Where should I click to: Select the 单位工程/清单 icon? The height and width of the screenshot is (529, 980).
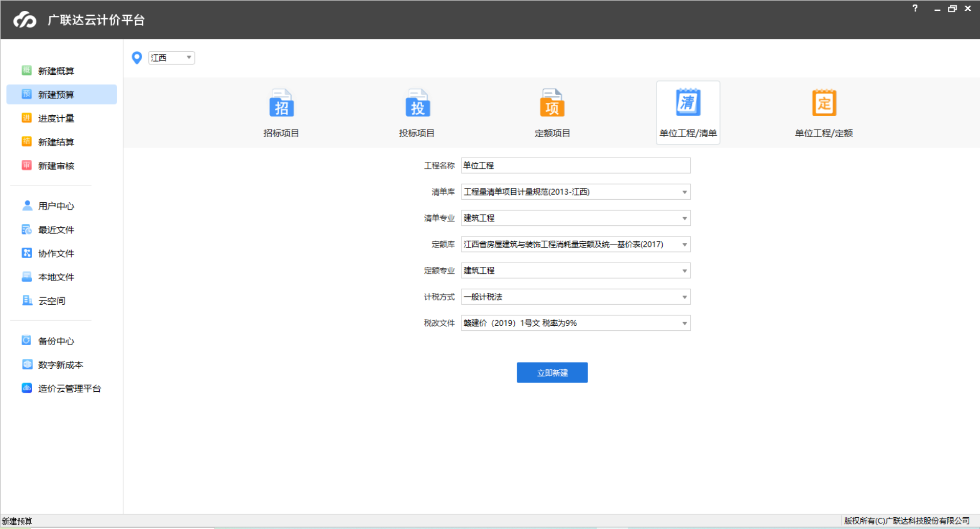click(x=688, y=102)
